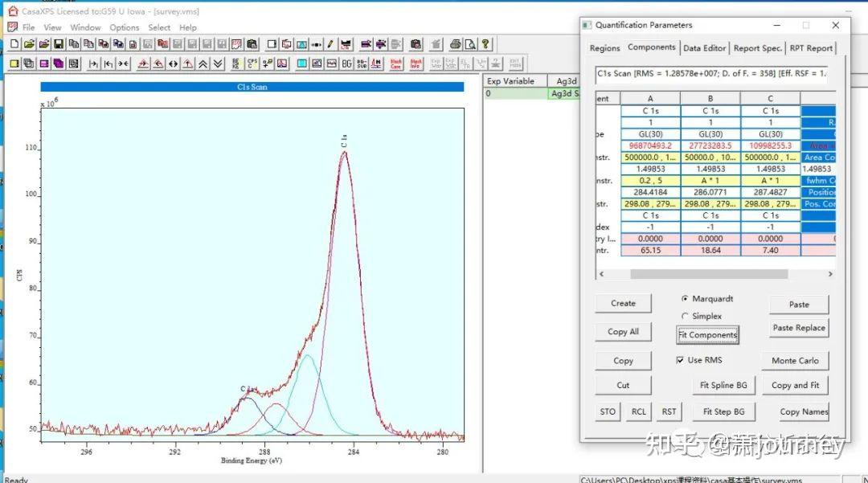Click the New file icon in toolbar
Screen dimensions: 868x483
(x=14, y=44)
